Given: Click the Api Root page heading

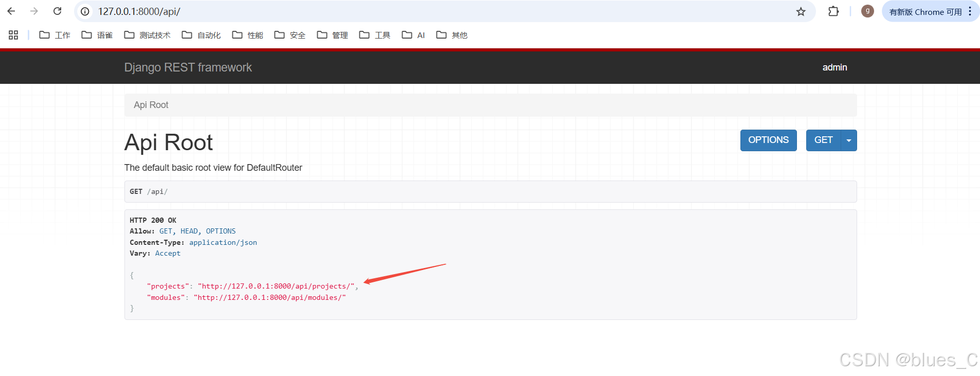Looking at the screenshot, I should coord(169,142).
